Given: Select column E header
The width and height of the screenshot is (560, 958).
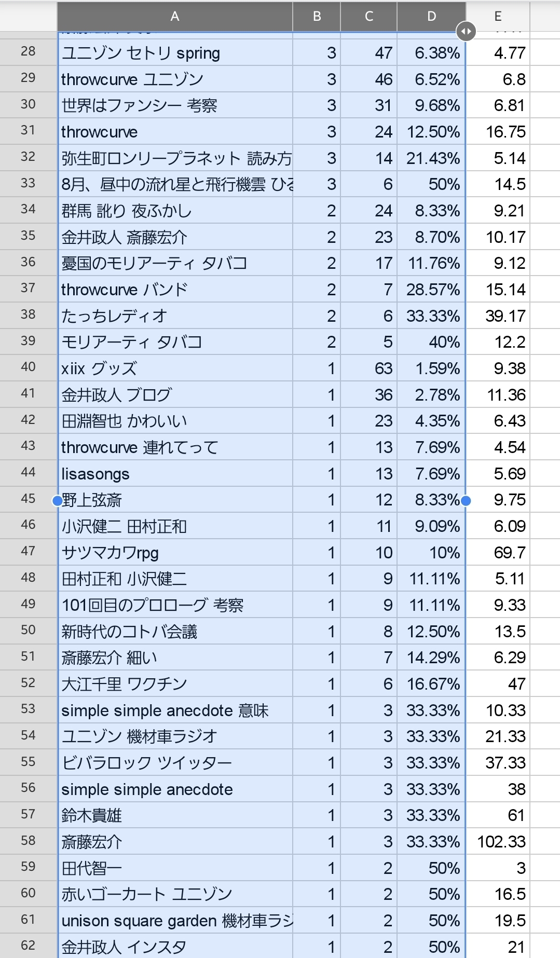Looking at the screenshot, I should (x=498, y=17).
